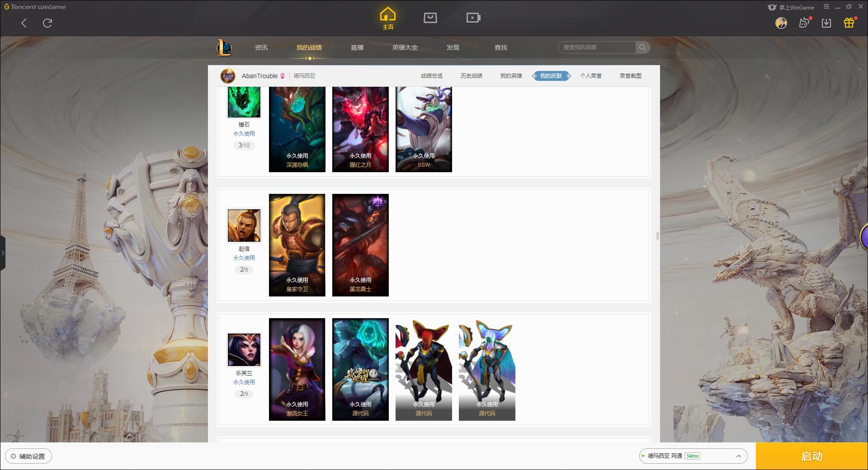The image size is (868, 470).
Task: Click the AbanTrouble profile avatar
Action: click(x=228, y=76)
